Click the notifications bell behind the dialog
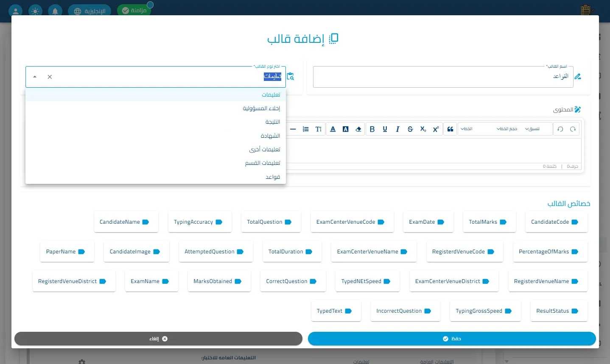The height and width of the screenshot is (364, 610). click(x=55, y=11)
